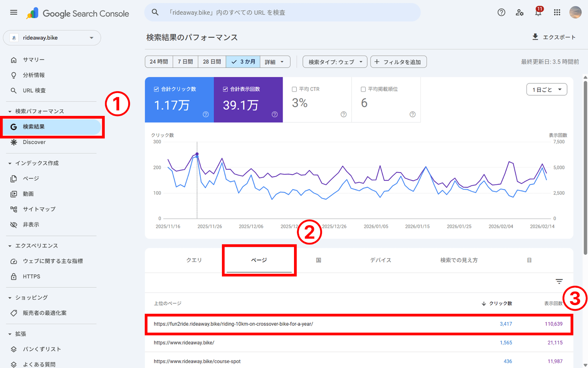Open the パンくずリスト enhancement report
The width and height of the screenshot is (588, 368).
pyautogui.click(x=42, y=349)
